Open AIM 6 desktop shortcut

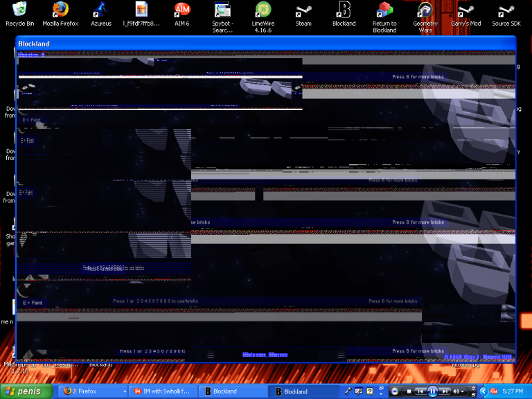tap(182, 15)
